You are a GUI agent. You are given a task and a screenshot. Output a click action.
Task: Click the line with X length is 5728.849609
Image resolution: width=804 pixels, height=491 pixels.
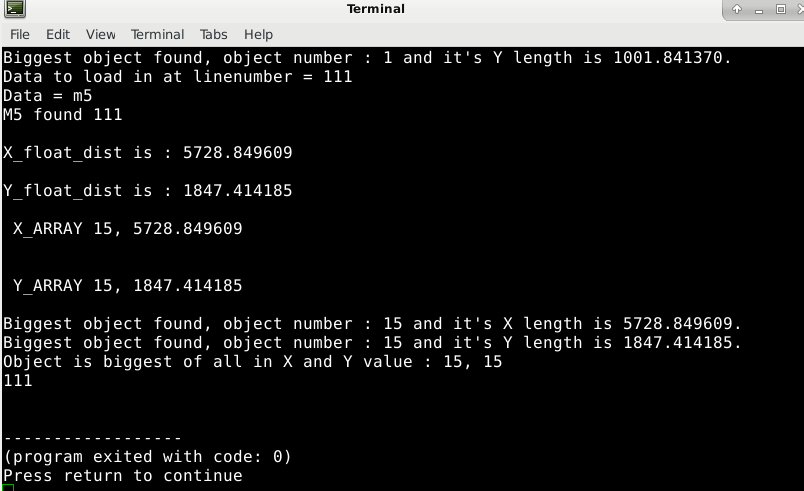[x=372, y=324]
